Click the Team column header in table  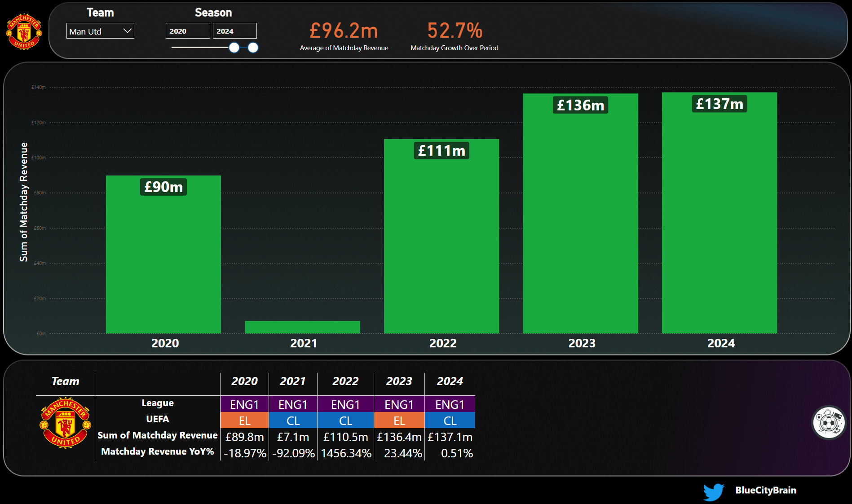pos(65,381)
